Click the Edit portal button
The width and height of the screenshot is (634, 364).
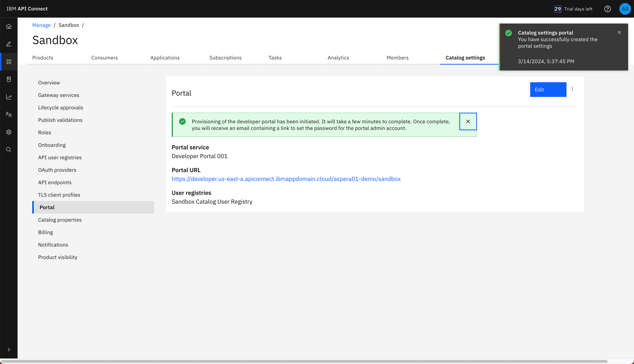(x=548, y=89)
